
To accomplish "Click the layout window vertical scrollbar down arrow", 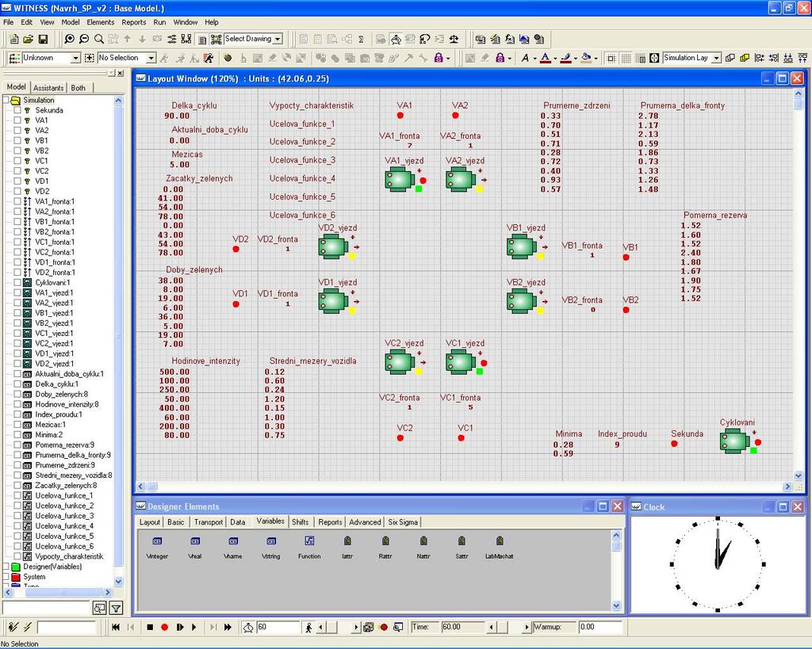I will (798, 475).
